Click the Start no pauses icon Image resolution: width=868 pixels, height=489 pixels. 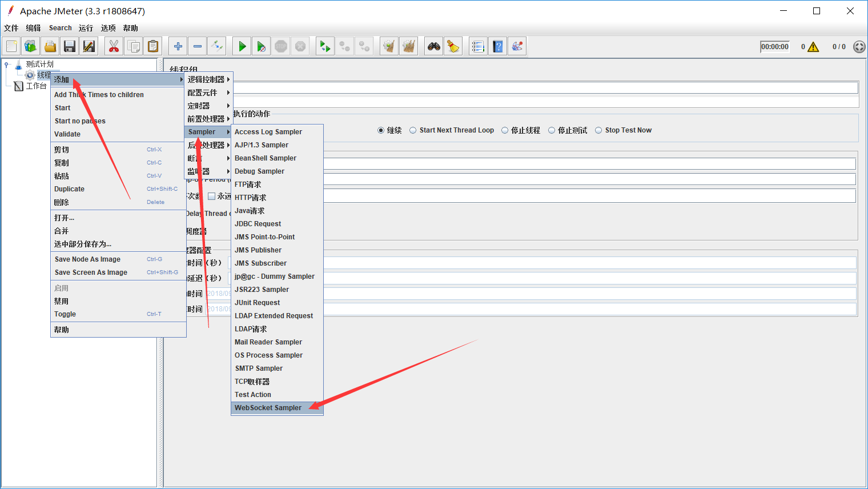(x=262, y=46)
